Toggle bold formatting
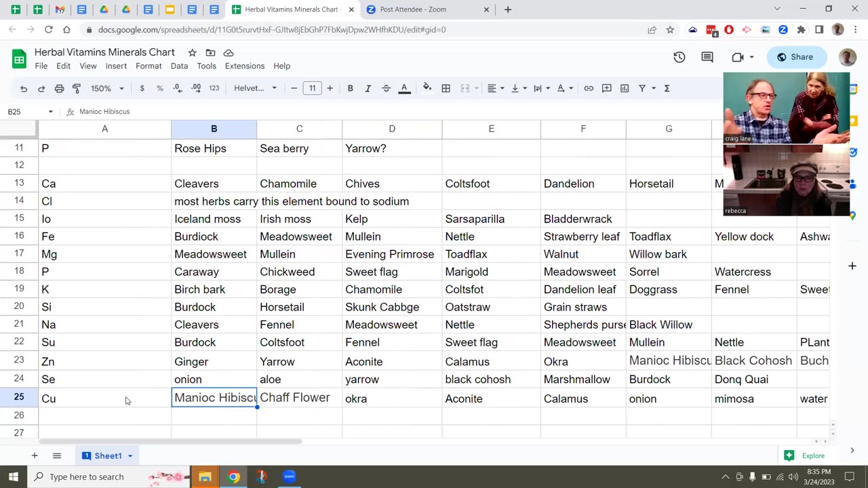Viewport: 868px width, 488px height. pyautogui.click(x=350, y=88)
